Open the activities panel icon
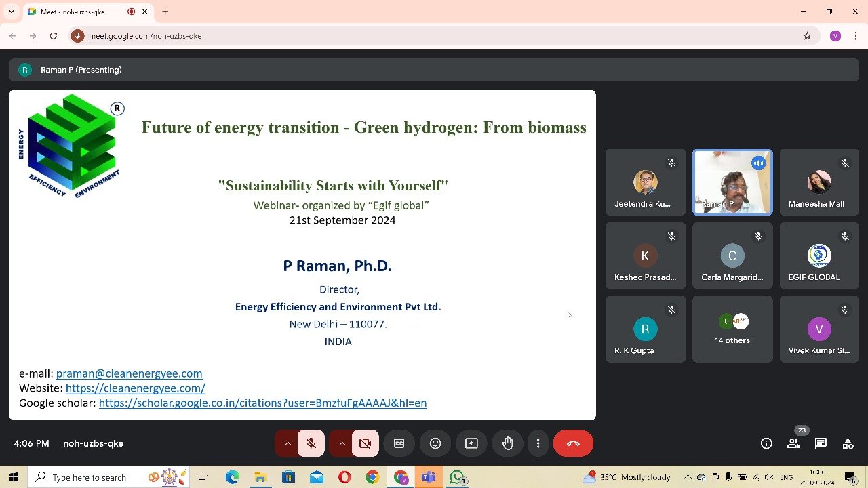Image resolution: width=868 pixels, height=488 pixels. pos(848,443)
